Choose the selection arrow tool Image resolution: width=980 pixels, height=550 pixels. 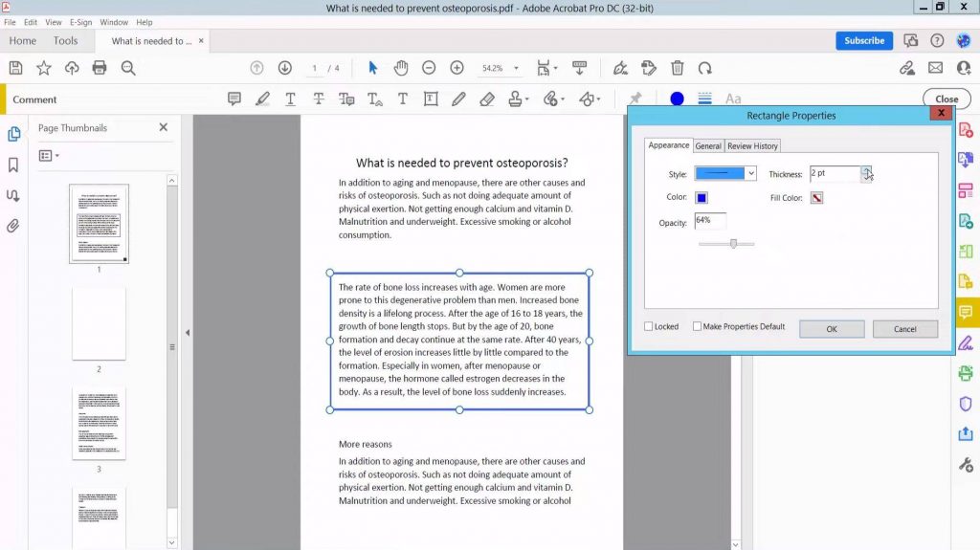click(373, 68)
